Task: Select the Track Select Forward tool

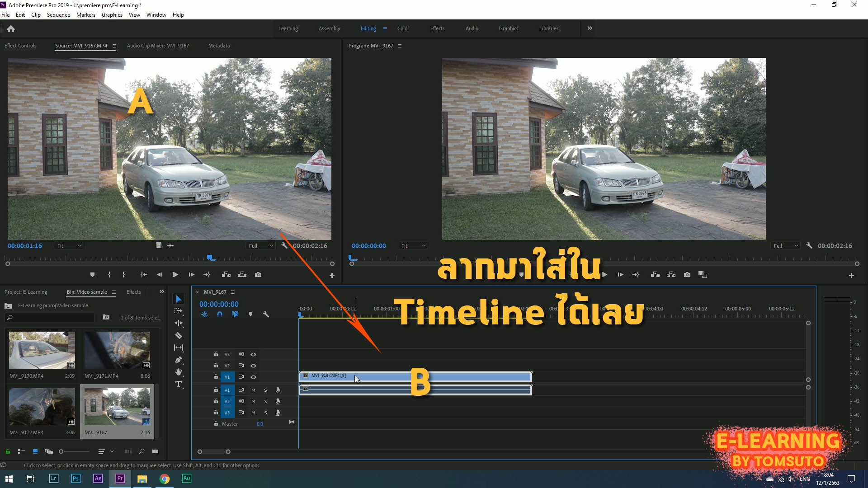Action: tap(179, 311)
